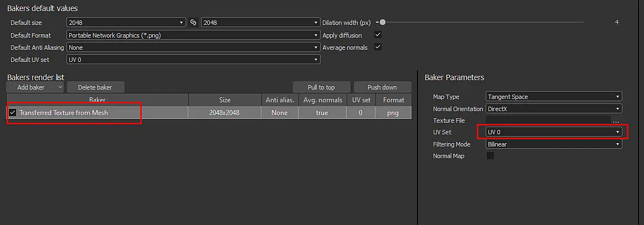
Task: Select Filtering Mode Bilinear dropdown
Action: [554, 144]
